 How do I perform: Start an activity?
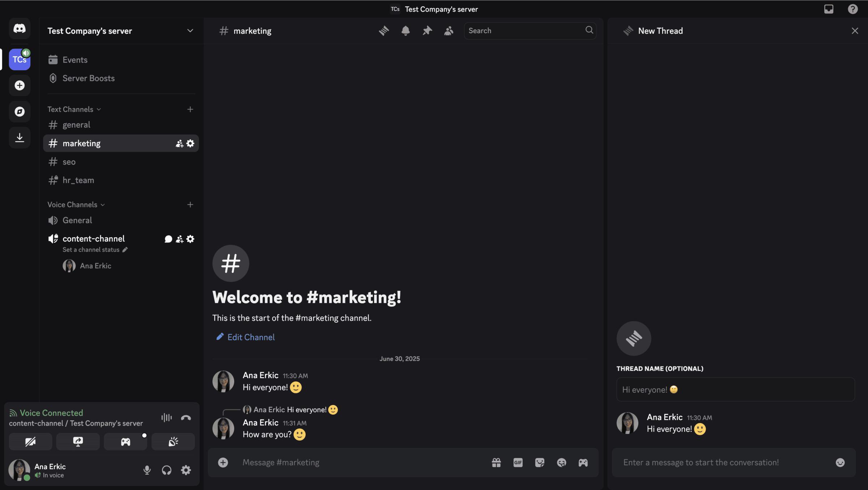125,442
